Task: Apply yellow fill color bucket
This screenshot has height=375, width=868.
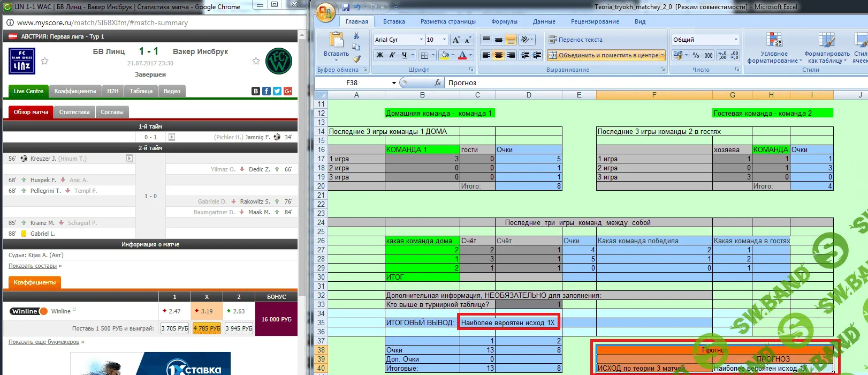Action: click(444, 55)
